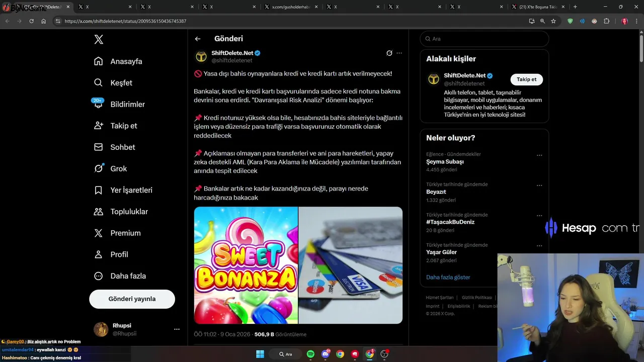Open Sohbet messages
This screenshot has height=362, width=644.
[x=114, y=147]
